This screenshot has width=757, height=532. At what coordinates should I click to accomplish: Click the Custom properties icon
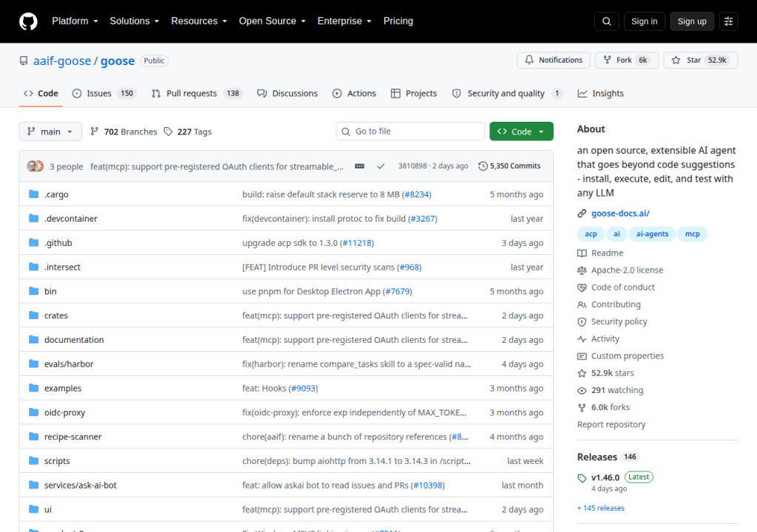pos(582,356)
